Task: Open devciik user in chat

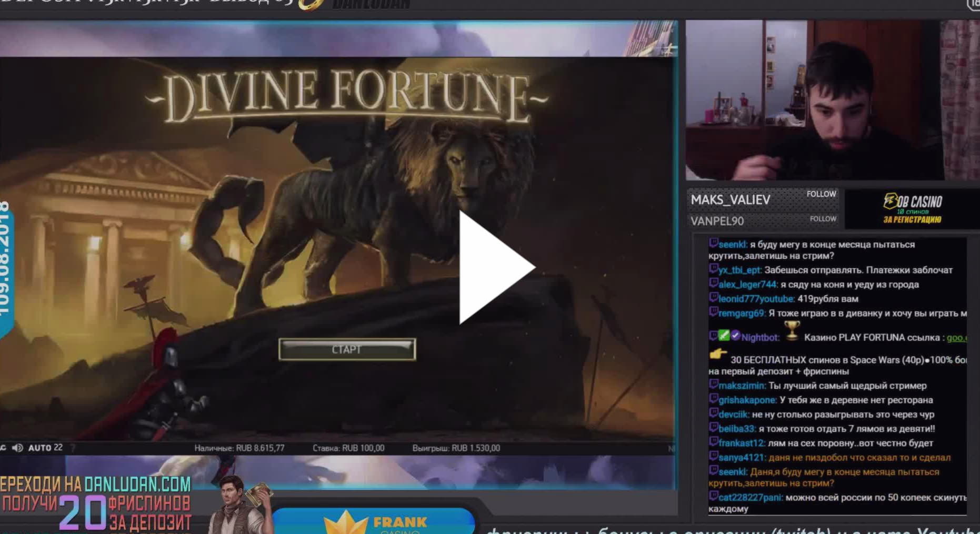Action: (734, 415)
